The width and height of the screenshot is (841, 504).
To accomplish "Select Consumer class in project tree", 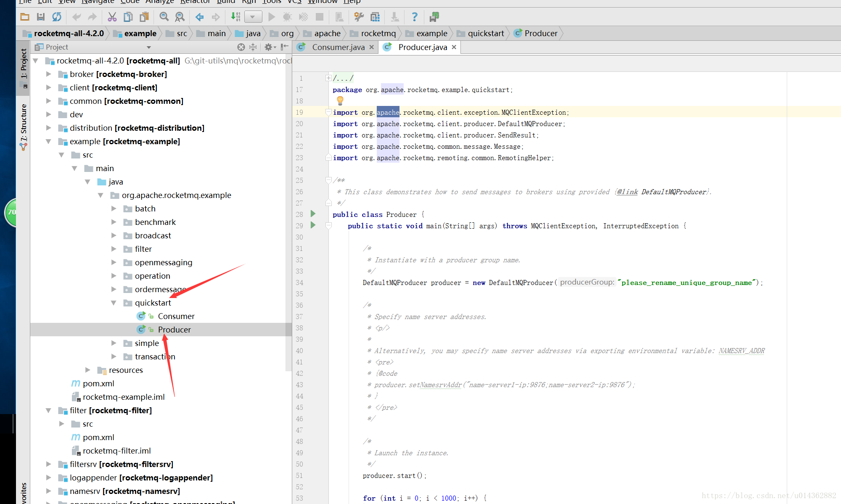I will coord(176,316).
